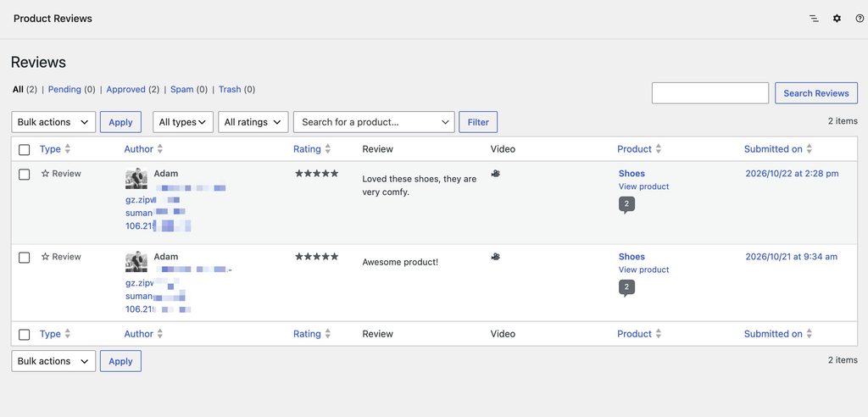Click 'Awesome product!' review text
Image resolution: width=868 pixels, height=417 pixels.
coord(400,262)
